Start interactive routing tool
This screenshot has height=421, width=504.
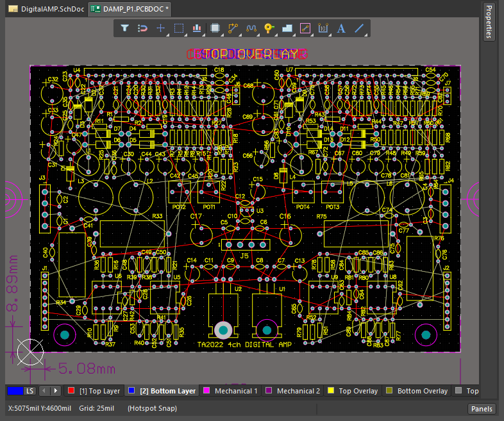coord(233,28)
